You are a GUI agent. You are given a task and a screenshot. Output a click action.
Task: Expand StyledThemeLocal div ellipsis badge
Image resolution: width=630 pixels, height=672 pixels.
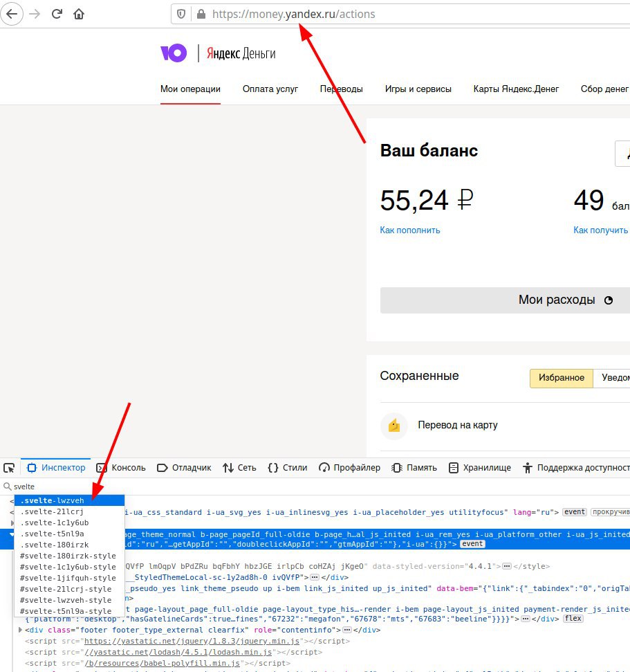coord(315,578)
